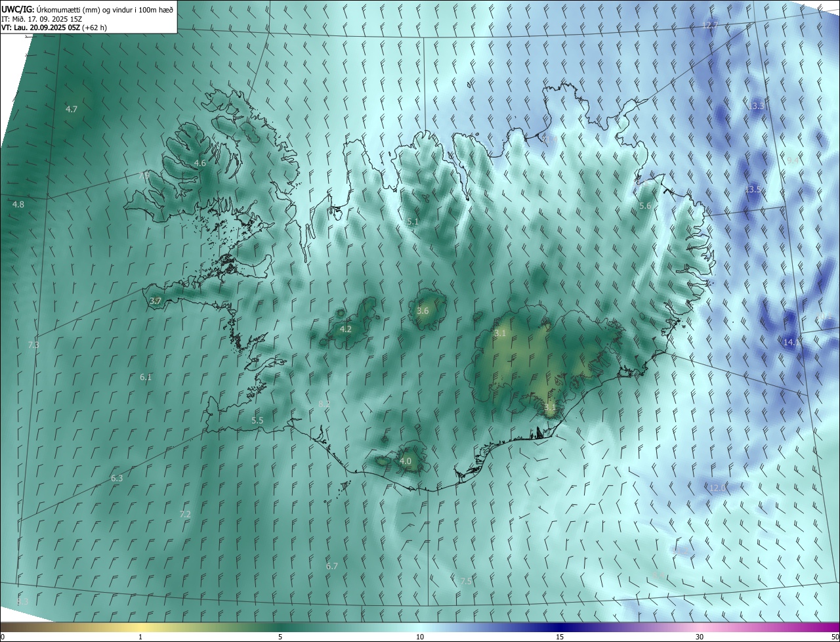Click the 30 tick label on color scale
840x642 pixels.
pyautogui.click(x=700, y=637)
